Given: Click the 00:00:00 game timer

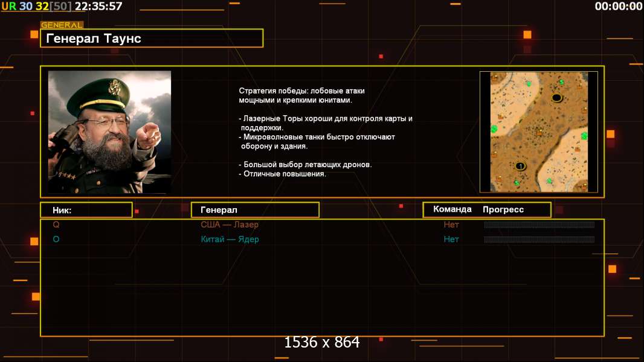Looking at the screenshot, I should 619,6.
